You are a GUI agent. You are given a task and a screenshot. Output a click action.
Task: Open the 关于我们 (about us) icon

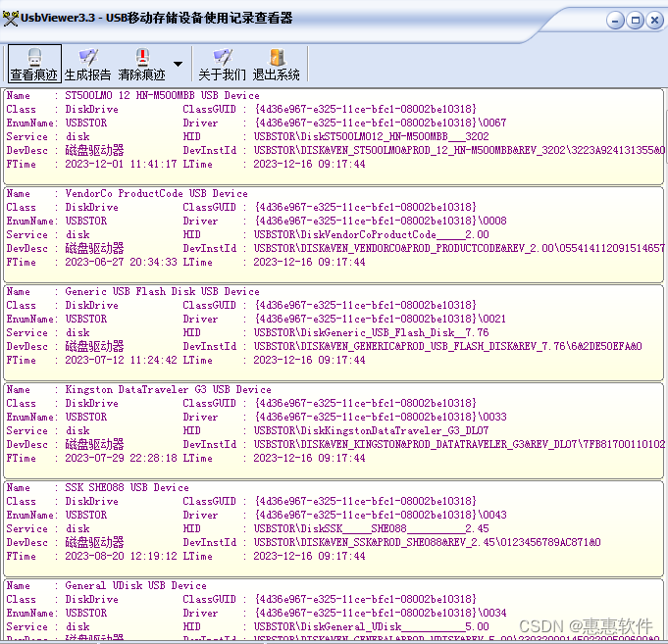coord(222,64)
